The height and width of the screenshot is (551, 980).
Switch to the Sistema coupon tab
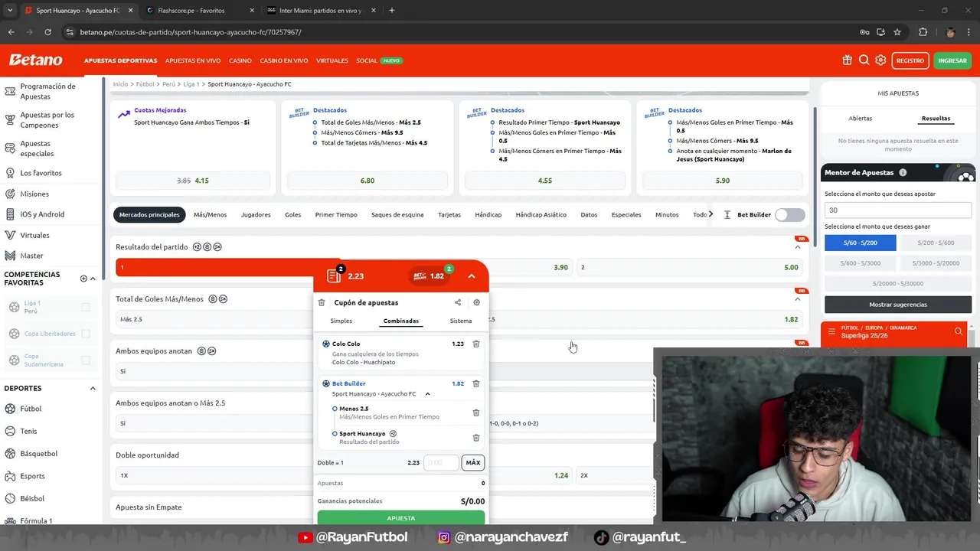click(461, 321)
